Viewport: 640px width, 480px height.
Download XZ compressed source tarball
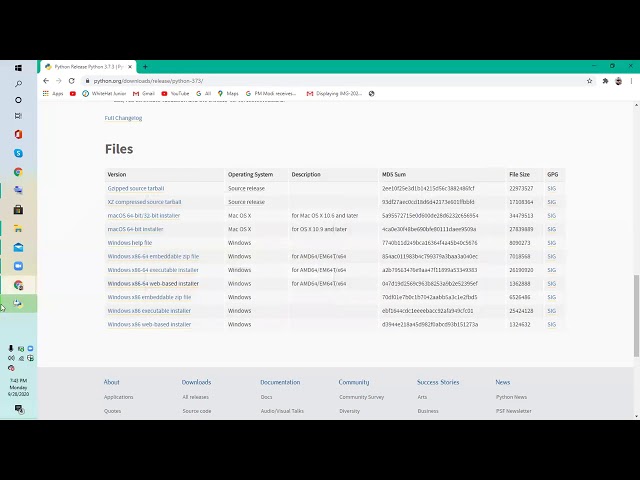[144, 202]
